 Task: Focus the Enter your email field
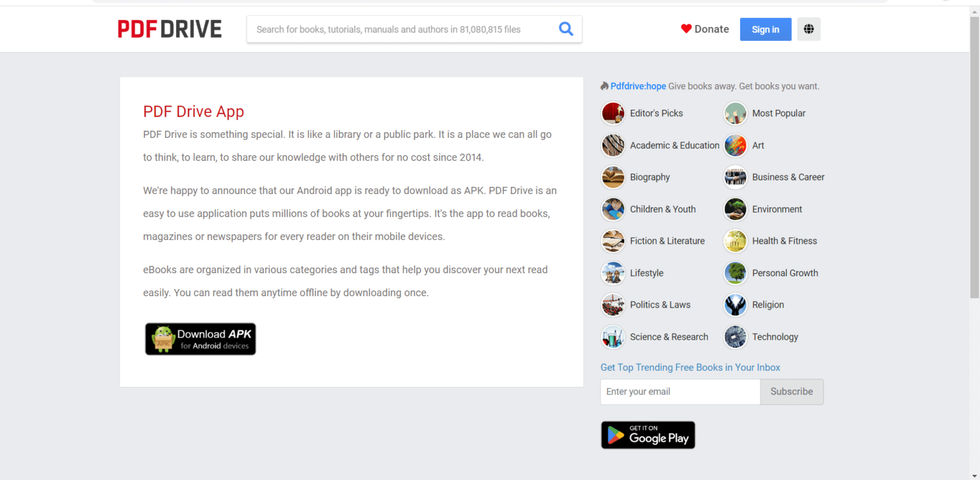pyautogui.click(x=680, y=392)
